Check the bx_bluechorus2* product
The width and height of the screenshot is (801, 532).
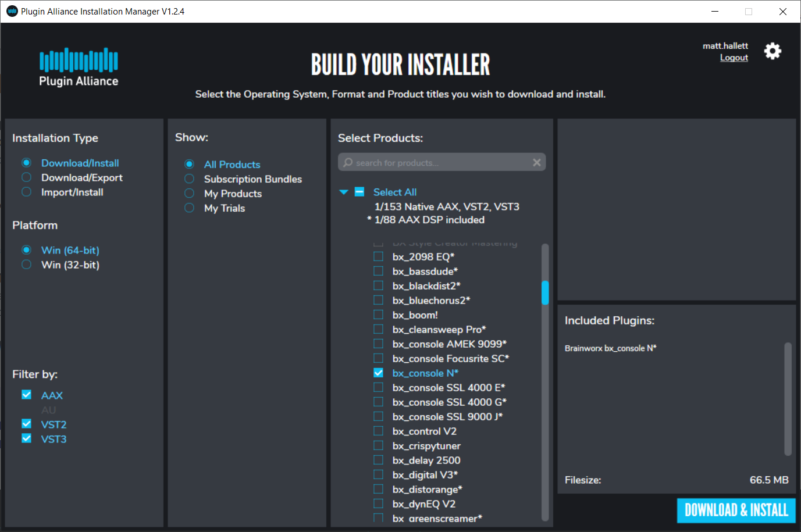tap(378, 300)
